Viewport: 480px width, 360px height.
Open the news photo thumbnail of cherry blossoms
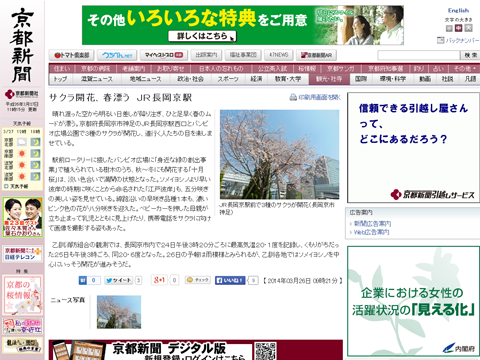119,312
